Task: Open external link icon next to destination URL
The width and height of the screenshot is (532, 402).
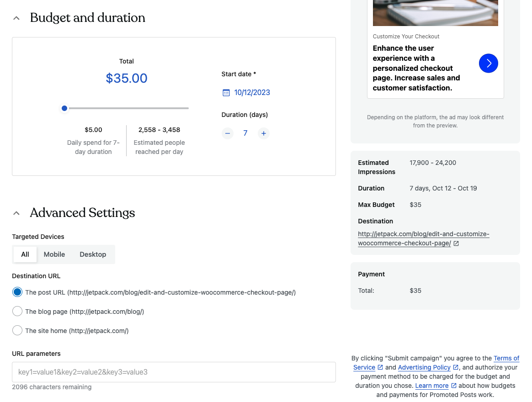Action: pyautogui.click(x=456, y=243)
